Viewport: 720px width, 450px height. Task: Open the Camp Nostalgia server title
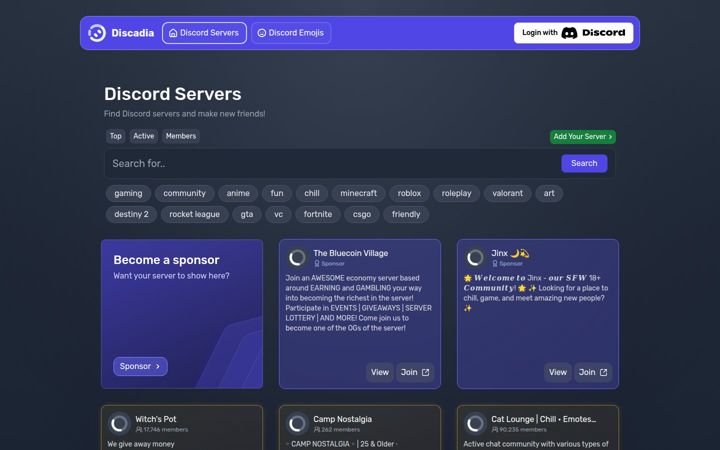coord(343,419)
